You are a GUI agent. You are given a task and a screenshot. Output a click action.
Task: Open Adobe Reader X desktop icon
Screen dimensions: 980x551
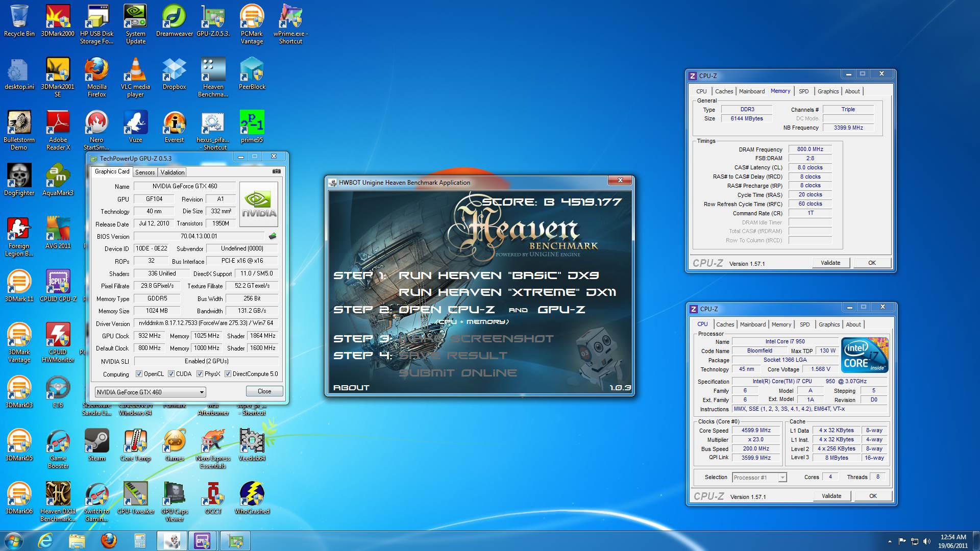(58, 131)
